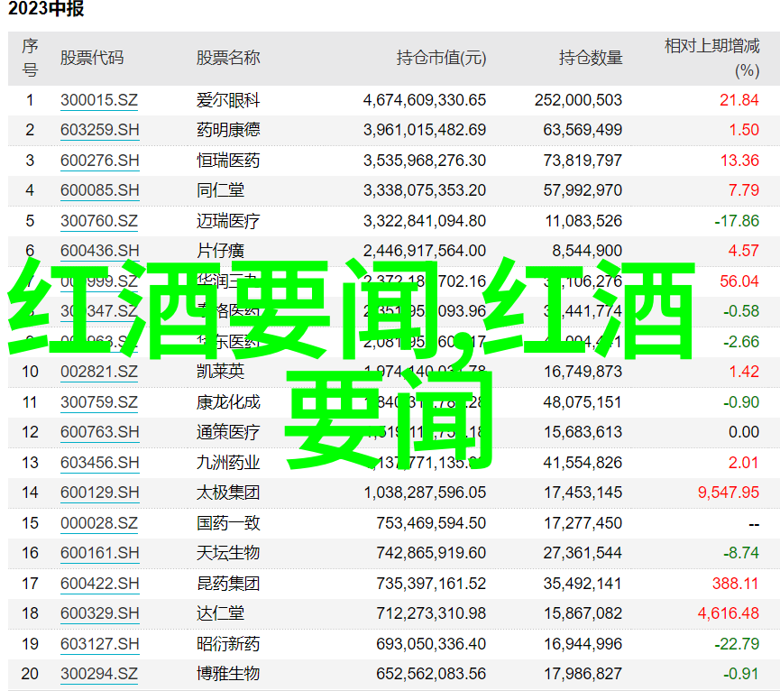Select stock name 迈瑞医疗
Viewport: 780px width, 700px height.
coord(228,221)
